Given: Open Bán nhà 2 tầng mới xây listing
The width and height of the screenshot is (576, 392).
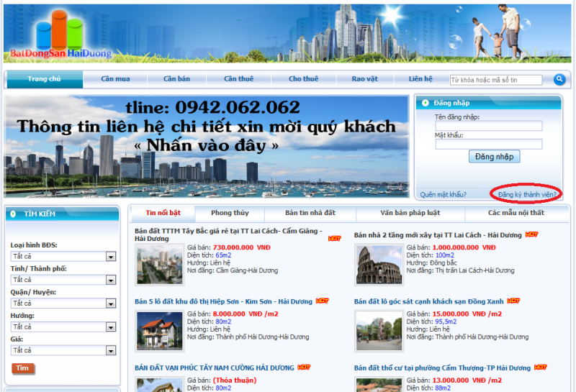Looking at the screenshot, I should pos(438,235).
